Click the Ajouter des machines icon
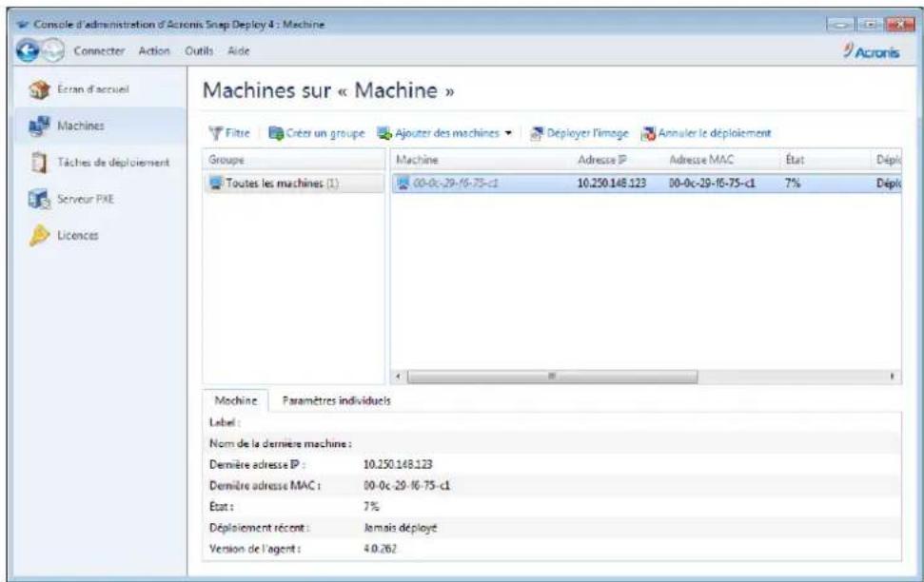Image resolution: width=924 pixels, height=582 pixels. coord(384,134)
